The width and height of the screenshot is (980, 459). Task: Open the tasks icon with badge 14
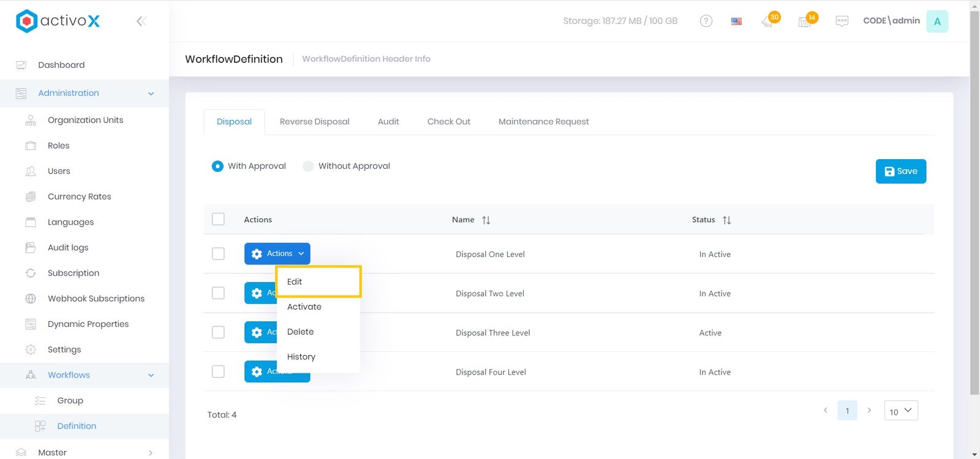[805, 21]
